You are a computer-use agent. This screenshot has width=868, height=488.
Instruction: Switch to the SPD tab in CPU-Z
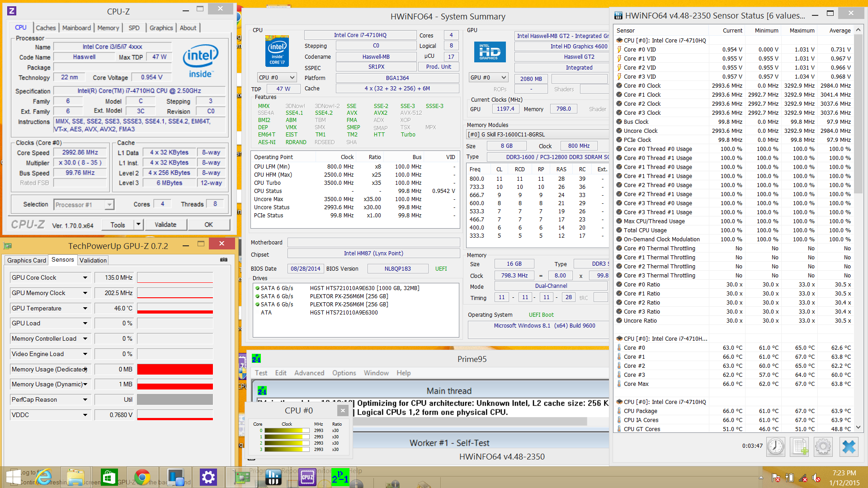pyautogui.click(x=134, y=28)
